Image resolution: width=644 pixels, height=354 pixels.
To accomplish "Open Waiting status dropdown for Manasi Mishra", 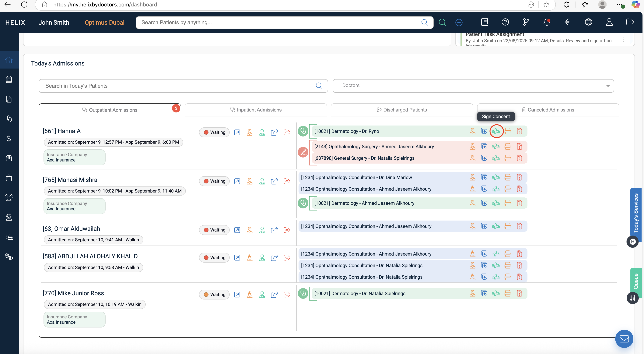I will click(214, 181).
